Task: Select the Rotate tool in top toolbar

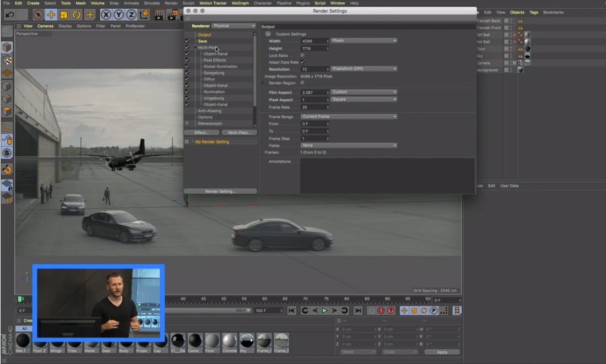Action: click(77, 15)
